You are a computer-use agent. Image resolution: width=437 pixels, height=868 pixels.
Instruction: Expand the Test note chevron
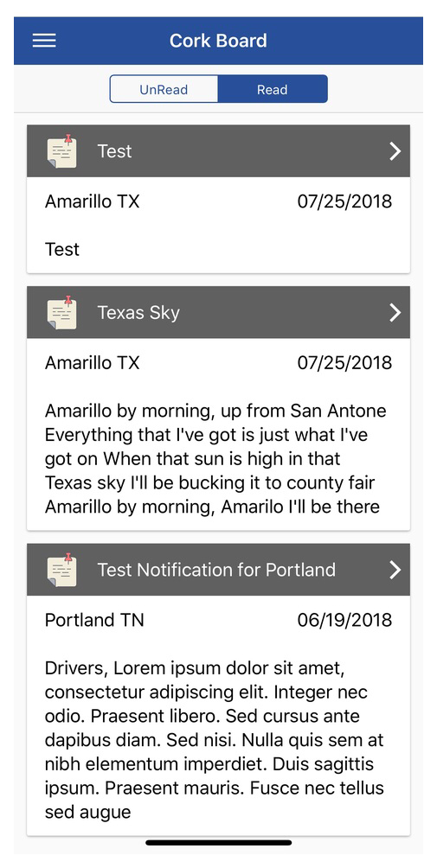pyautogui.click(x=395, y=151)
